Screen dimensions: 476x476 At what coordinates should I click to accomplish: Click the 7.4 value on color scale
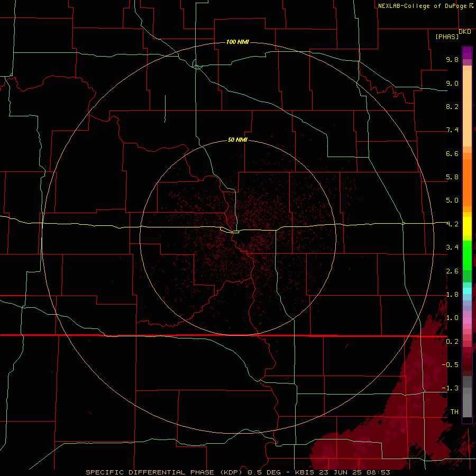(x=452, y=130)
